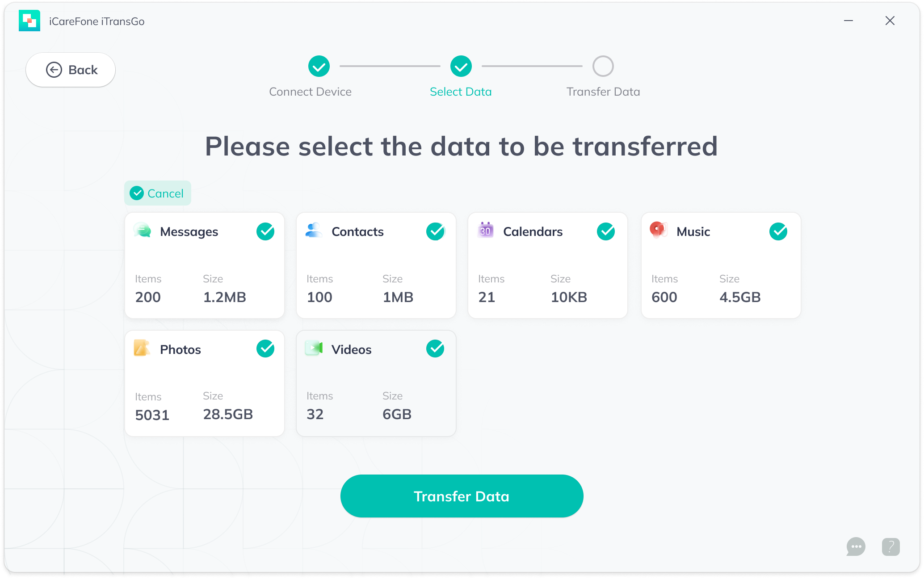The image size is (924, 580).
Task: Click the Messages category icon
Action: pos(143,231)
